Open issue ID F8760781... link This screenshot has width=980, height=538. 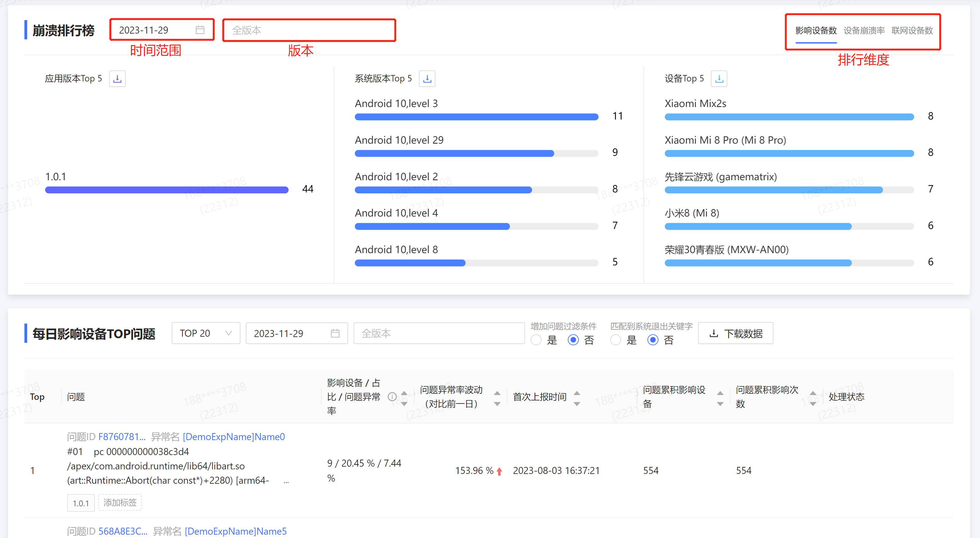[122, 437]
